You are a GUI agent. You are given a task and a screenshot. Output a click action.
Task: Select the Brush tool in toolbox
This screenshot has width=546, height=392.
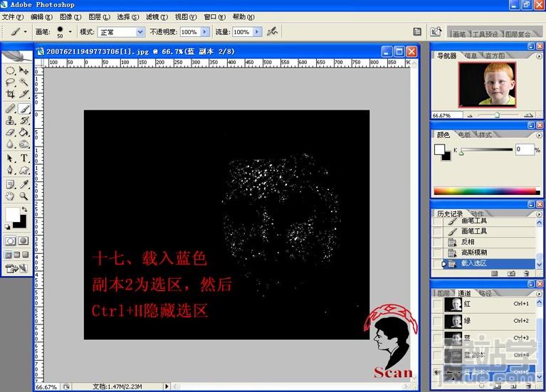point(23,109)
